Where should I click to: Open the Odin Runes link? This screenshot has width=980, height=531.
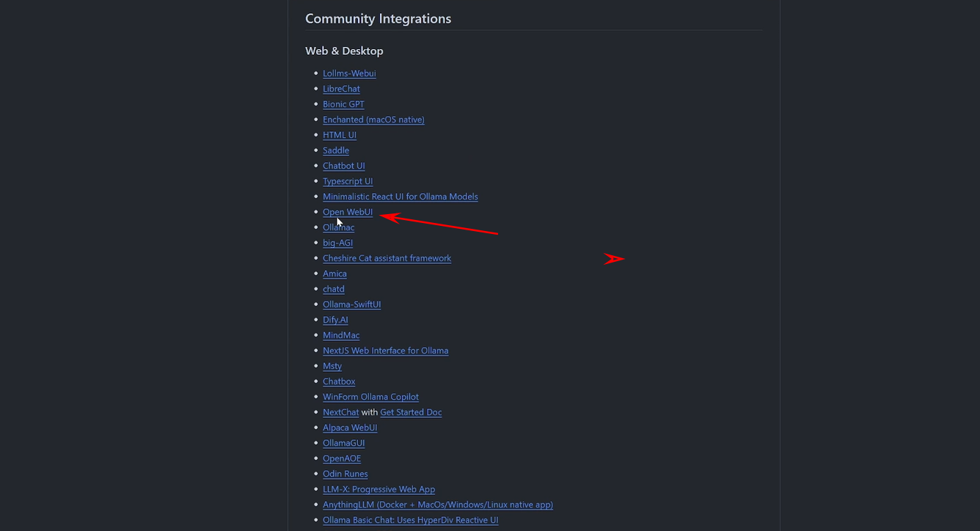(x=345, y=474)
